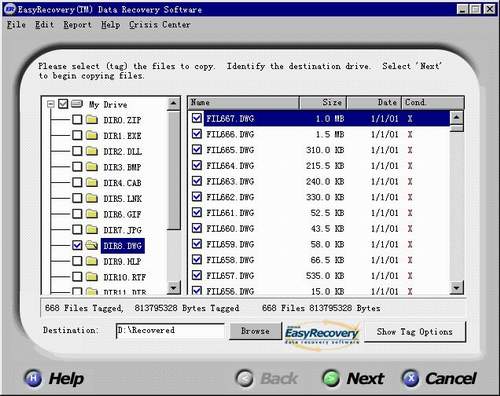Image resolution: width=500 pixels, height=396 pixels.
Task: Minimize the EasyRecovery window
Action: coord(462,9)
